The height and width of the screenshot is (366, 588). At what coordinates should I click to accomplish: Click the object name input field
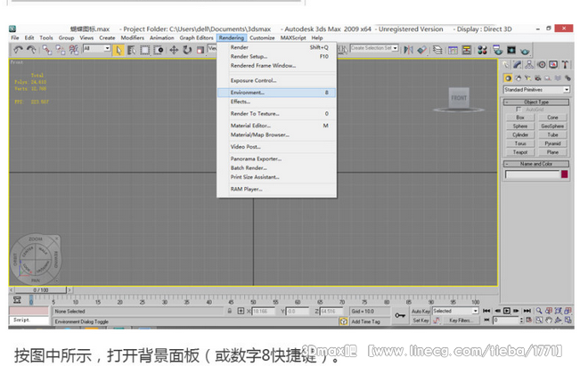pyautogui.click(x=532, y=175)
